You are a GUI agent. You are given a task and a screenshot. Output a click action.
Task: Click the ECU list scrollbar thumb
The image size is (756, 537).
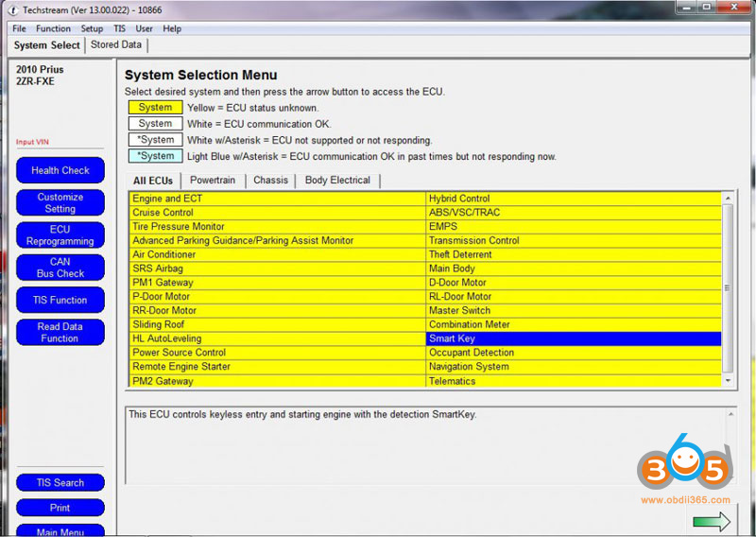pos(728,288)
